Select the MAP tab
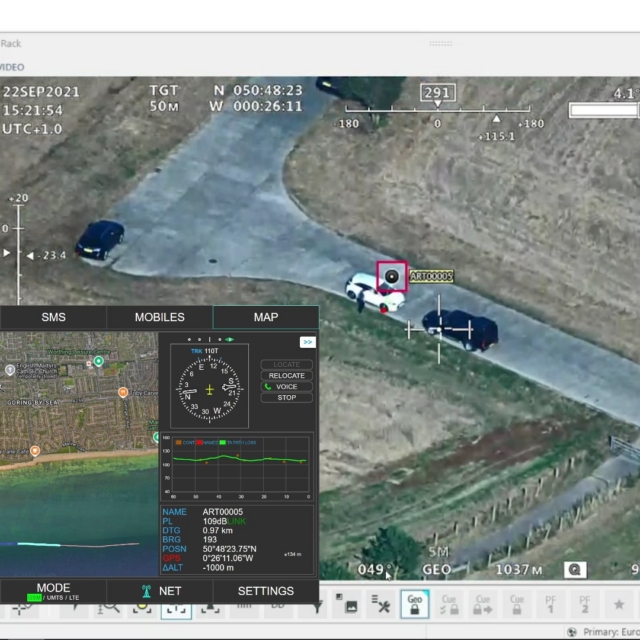This screenshot has width=640, height=640. coord(266,317)
